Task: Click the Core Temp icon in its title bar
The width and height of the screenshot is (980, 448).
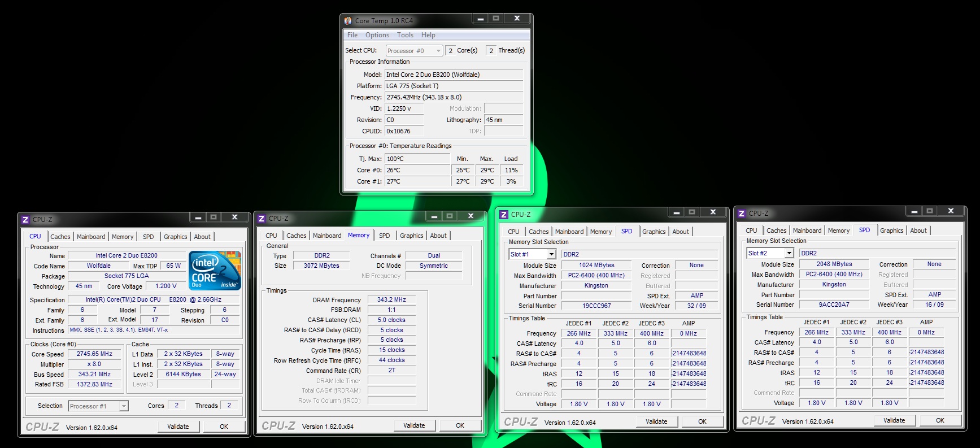Action: click(x=349, y=21)
